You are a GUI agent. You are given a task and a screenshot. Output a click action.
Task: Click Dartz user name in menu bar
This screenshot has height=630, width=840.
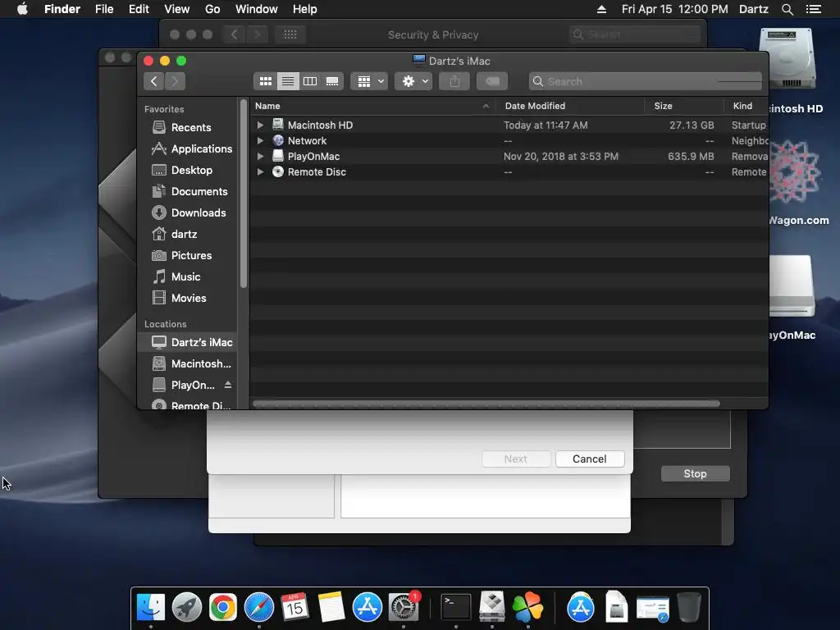pyautogui.click(x=754, y=9)
